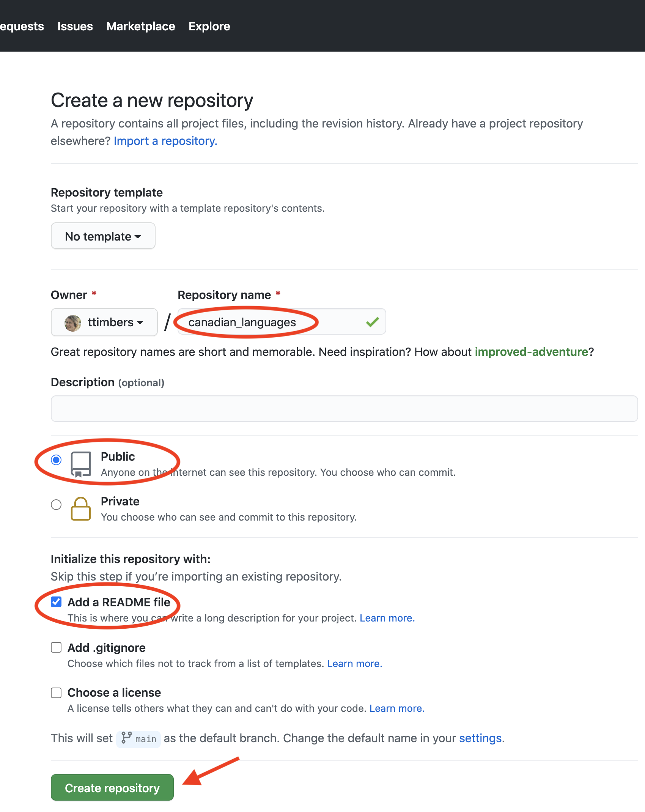Expand the ttimbers owner dropdown
Image resolution: width=645 pixels, height=812 pixels.
click(104, 322)
